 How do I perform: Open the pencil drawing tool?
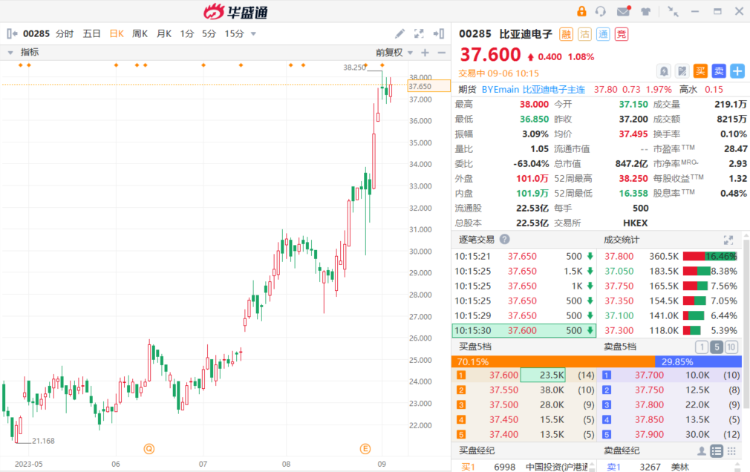click(x=399, y=33)
